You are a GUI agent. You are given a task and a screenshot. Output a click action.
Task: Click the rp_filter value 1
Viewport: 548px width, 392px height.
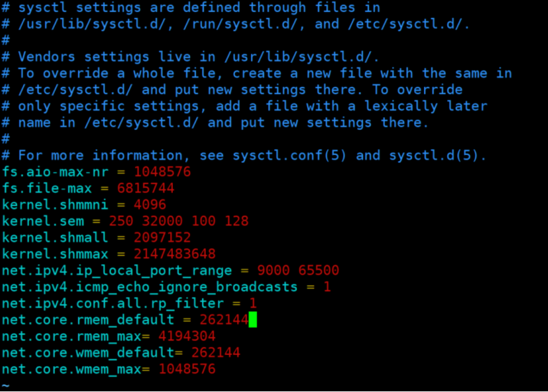coord(252,304)
